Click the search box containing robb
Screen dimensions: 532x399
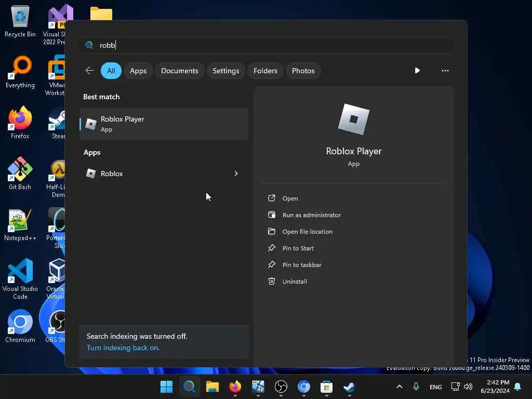pos(265,45)
